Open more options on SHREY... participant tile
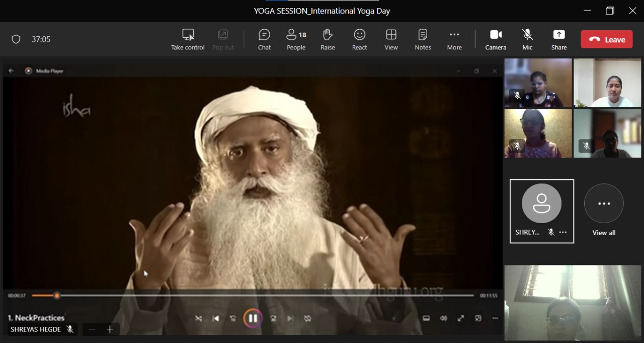 point(563,232)
